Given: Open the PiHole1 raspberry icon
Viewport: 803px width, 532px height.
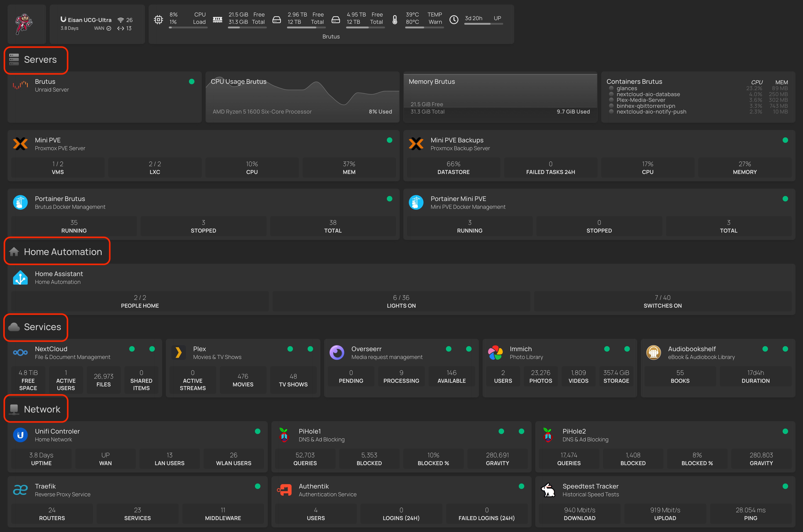Looking at the screenshot, I should click(x=284, y=435).
